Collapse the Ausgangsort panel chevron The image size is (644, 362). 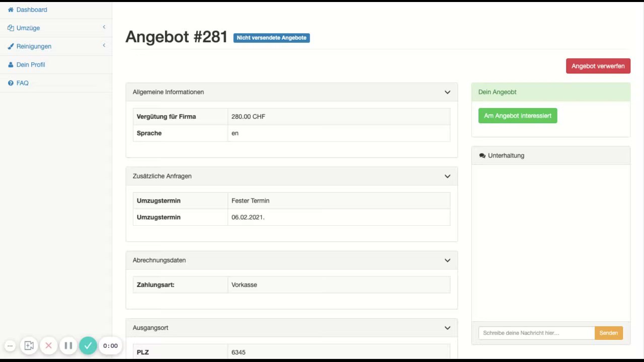pyautogui.click(x=447, y=328)
